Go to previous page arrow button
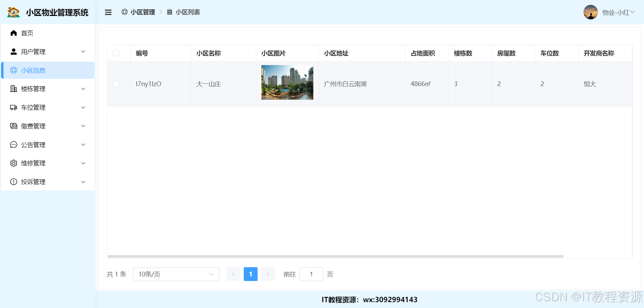 tap(233, 274)
